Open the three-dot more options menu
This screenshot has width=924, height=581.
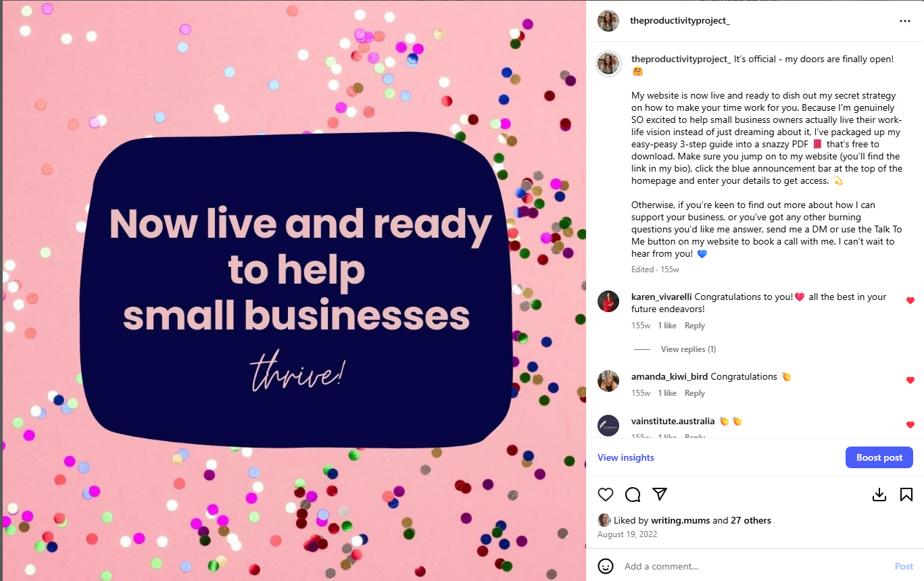905,21
